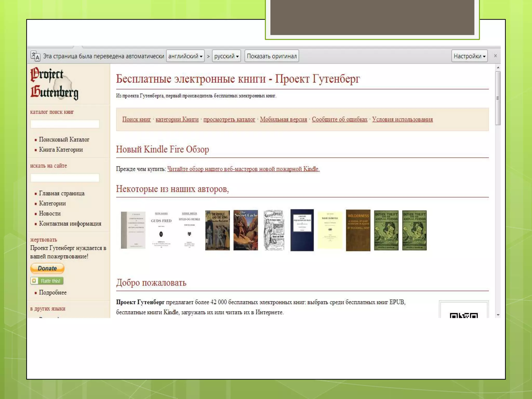Open the Мобильная версия link

tap(283, 119)
